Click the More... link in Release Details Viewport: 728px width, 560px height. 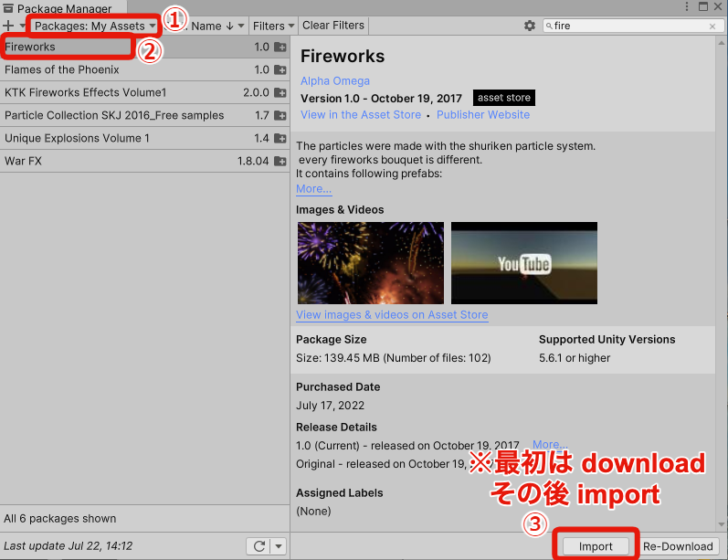550,444
